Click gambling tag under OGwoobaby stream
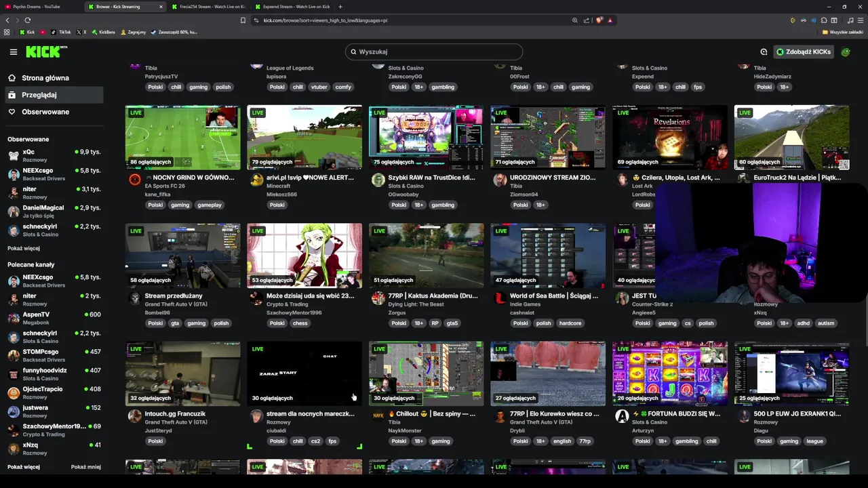 pyautogui.click(x=443, y=205)
